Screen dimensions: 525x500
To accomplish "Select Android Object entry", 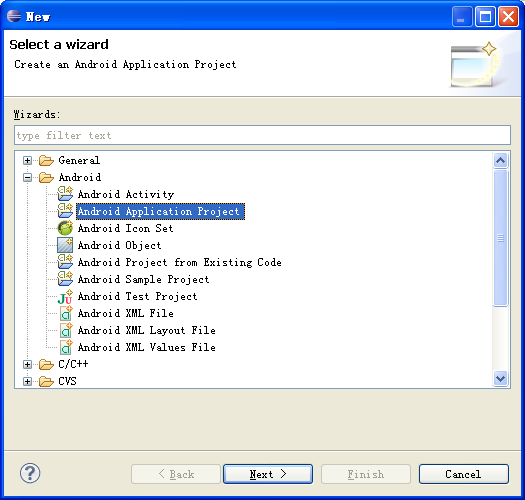I will coord(120,245).
